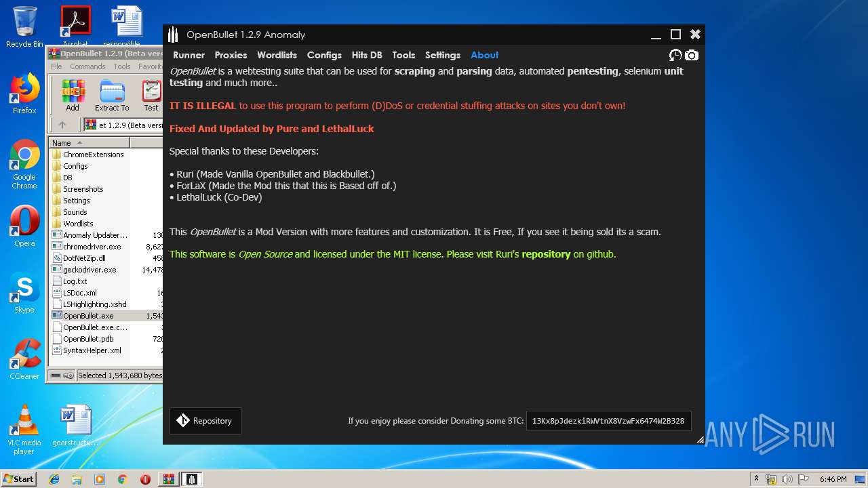Open VLC media player desktop icon
This screenshot has height=488, width=868.
pos(24,430)
